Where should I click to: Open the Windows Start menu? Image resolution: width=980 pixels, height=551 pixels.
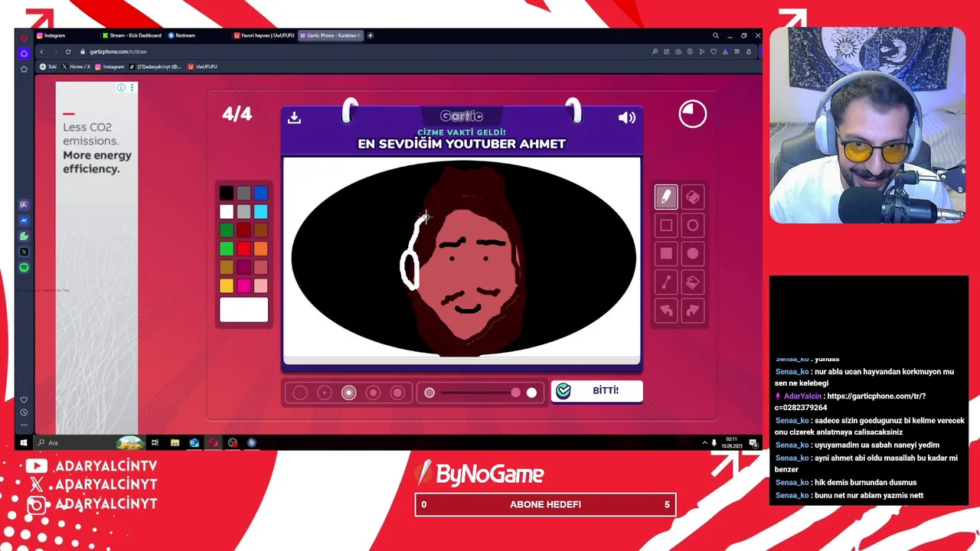[x=24, y=442]
